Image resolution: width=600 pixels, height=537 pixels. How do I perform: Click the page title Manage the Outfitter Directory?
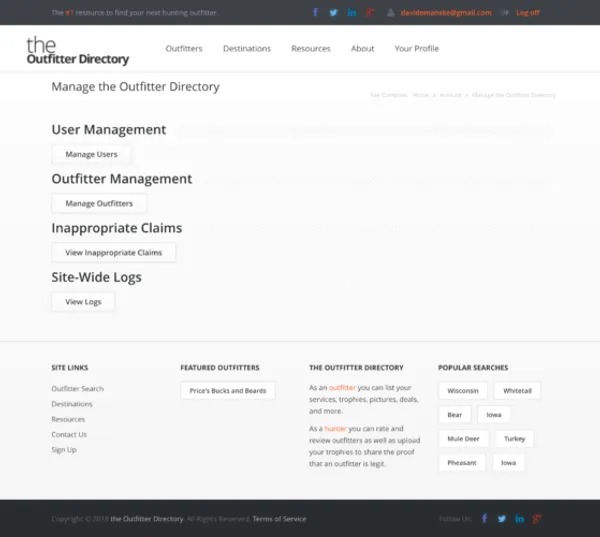point(135,87)
